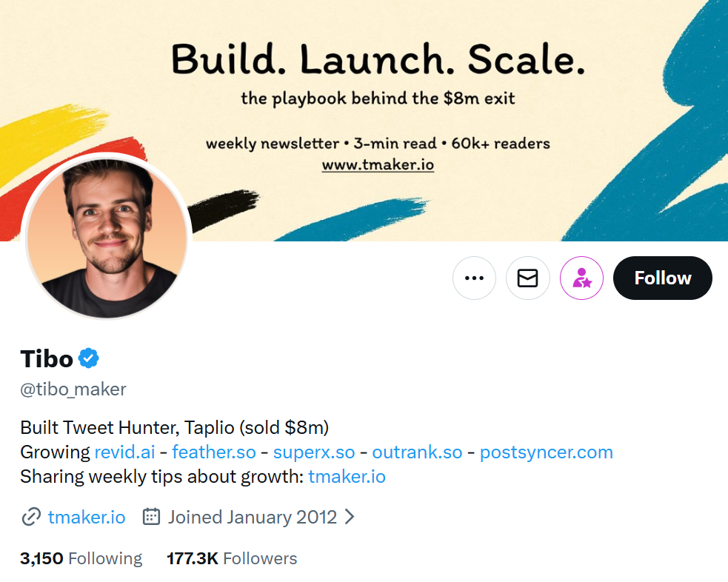Click the outrank.so link
This screenshot has height=582, width=728.
point(417,452)
